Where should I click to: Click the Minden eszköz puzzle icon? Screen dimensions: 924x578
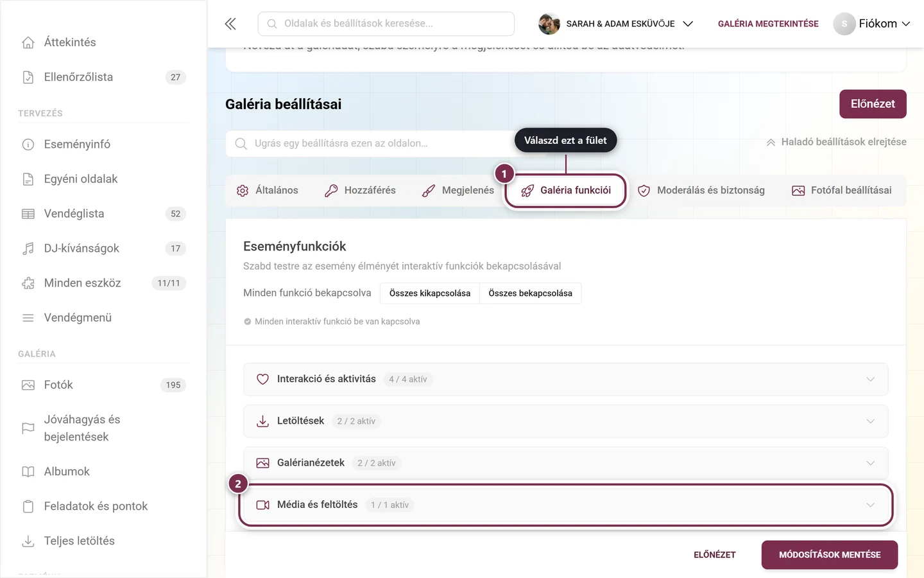point(28,283)
